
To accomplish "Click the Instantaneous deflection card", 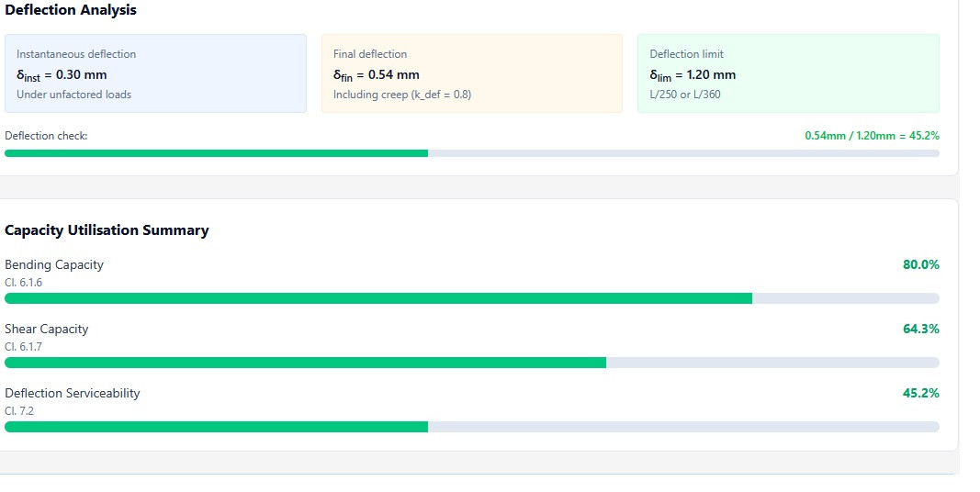I will (x=155, y=73).
